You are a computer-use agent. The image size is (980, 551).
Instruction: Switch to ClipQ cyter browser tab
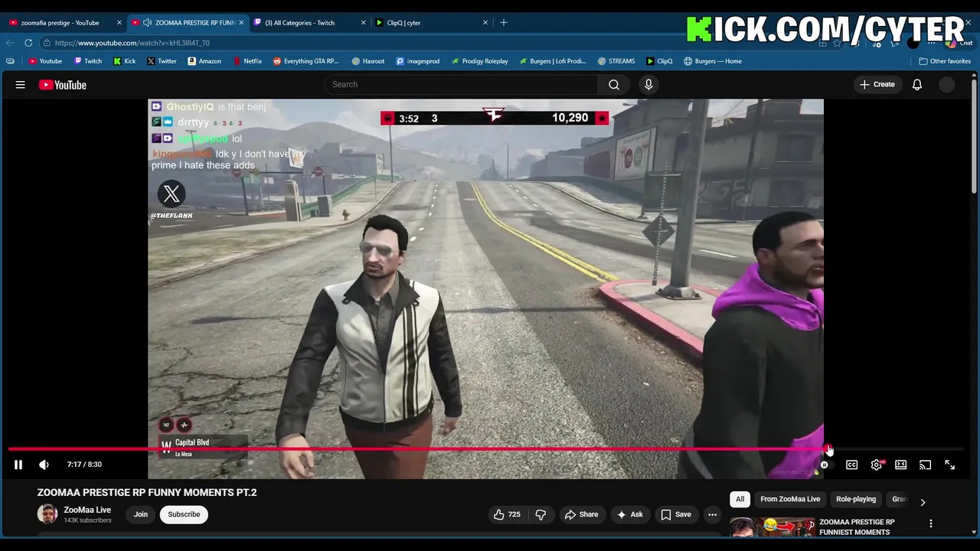[431, 23]
